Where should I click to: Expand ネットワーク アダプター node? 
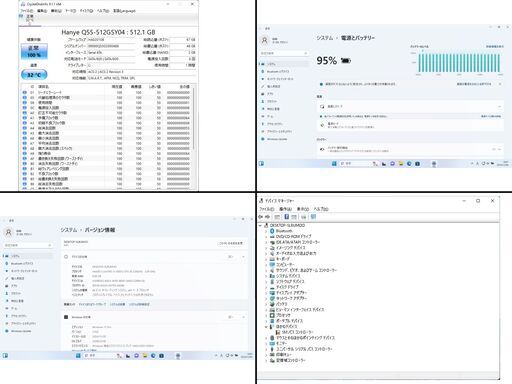point(266,298)
